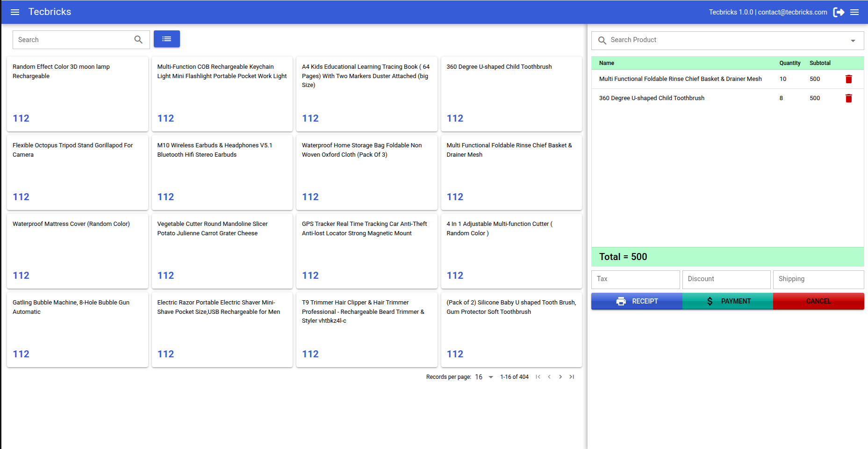
Task: Click the logout arrow icon
Action: pyautogui.click(x=839, y=12)
